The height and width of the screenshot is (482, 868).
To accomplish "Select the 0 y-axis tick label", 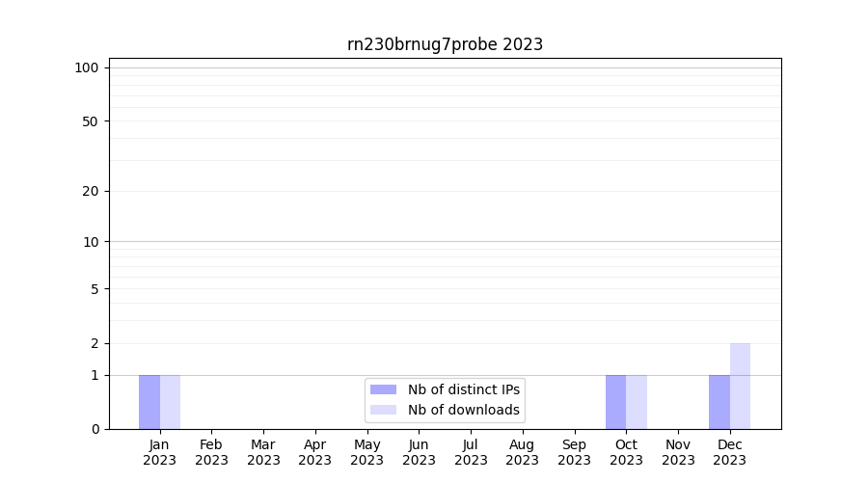I will tap(95, 429).
